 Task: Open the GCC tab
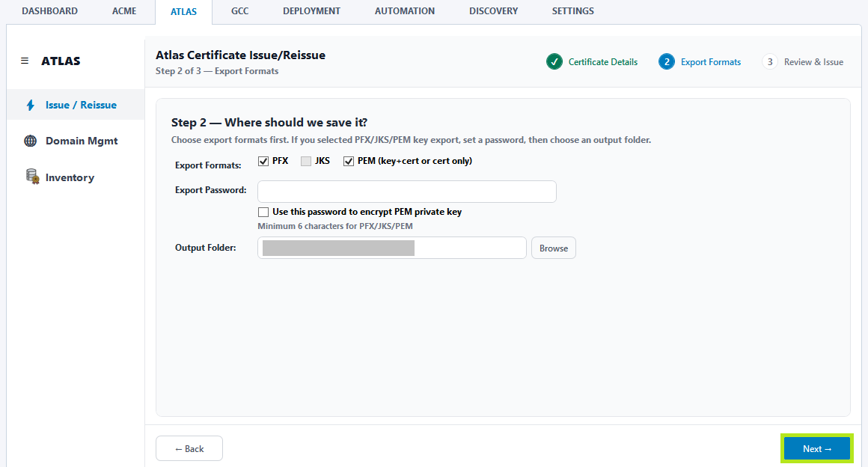click(239, 11)
